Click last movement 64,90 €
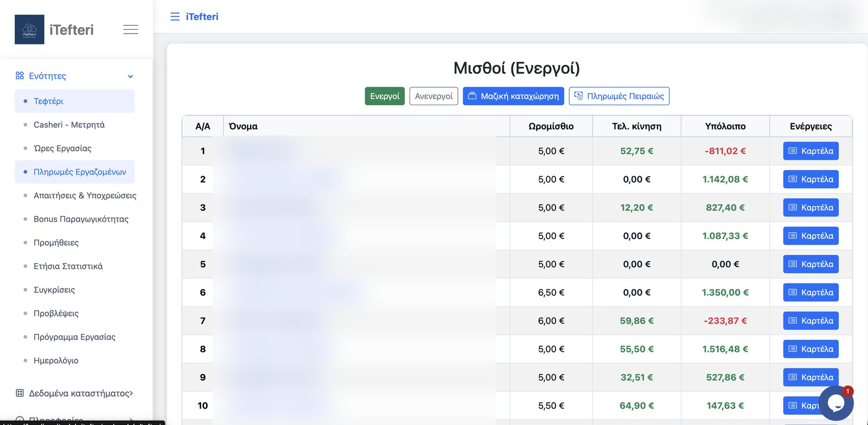 click(637, 405)
